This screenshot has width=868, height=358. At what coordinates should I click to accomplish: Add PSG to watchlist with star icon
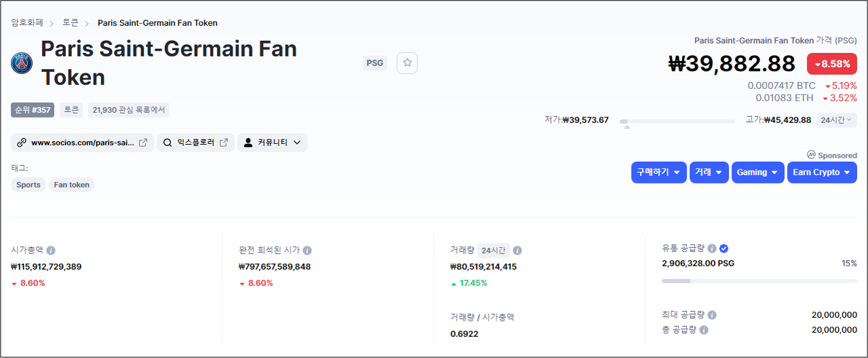407,62
